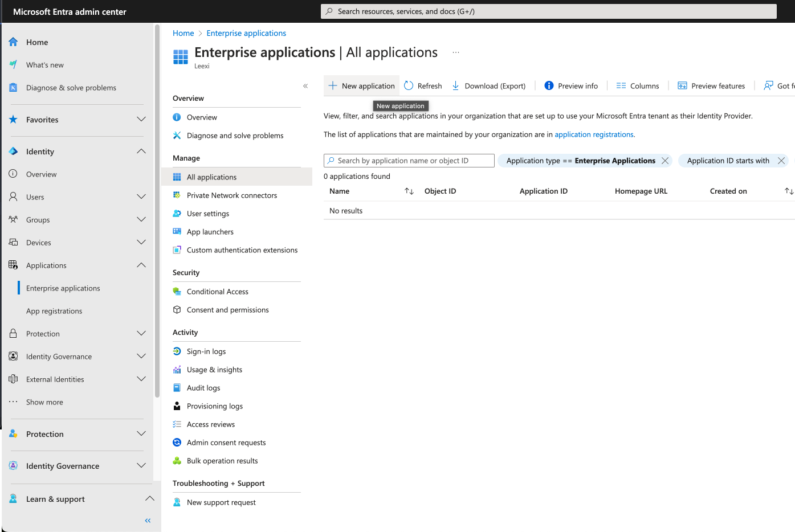
Task: Click the New application button
Action: coord(361,86)
